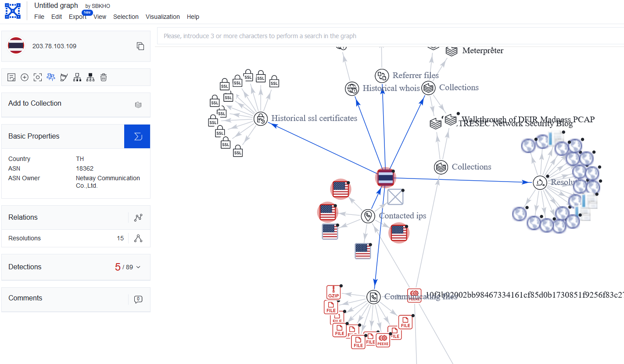Select the Communicating files graph node
624x364 pixels.
373,297
